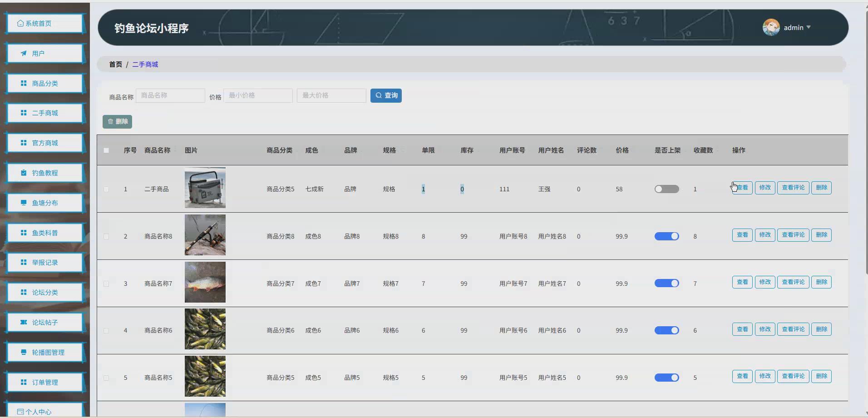Click the home icon beside 系统首页
Viewport: 868px width, 418px height.
[20, 23]
